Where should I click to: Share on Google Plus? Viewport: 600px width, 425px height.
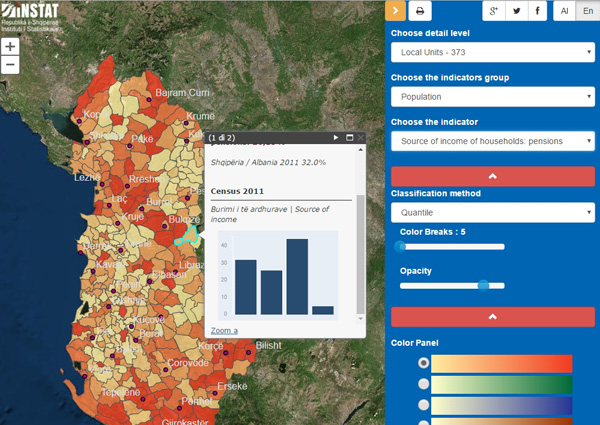[494, 11]
